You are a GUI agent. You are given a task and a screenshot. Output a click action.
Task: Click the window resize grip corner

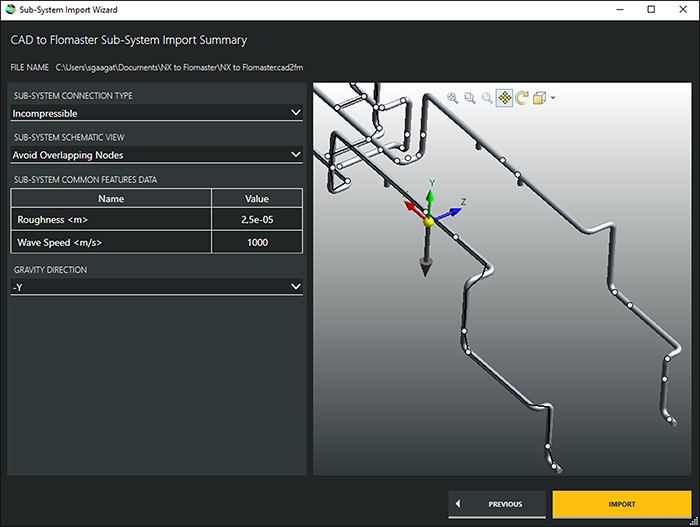click(695, 522)
